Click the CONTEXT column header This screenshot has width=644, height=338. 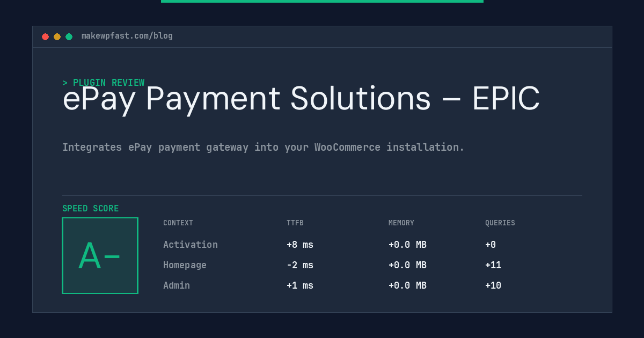[x=178, y=223]
